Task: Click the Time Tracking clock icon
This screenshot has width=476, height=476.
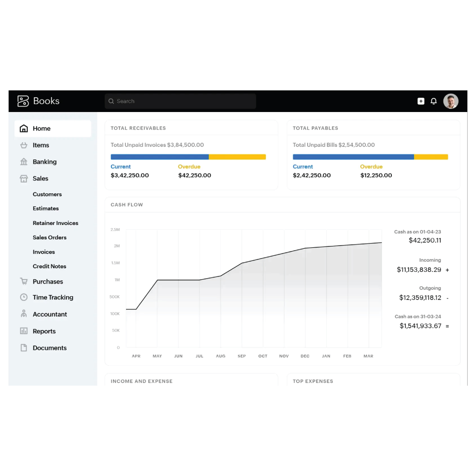Action: pos(24,297)
